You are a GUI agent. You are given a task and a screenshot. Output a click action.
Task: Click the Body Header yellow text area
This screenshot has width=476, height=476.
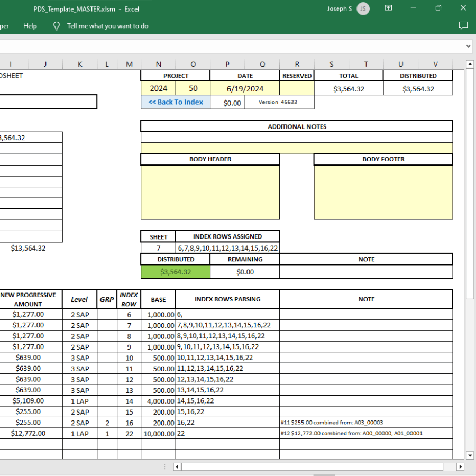tap(210, 192)
